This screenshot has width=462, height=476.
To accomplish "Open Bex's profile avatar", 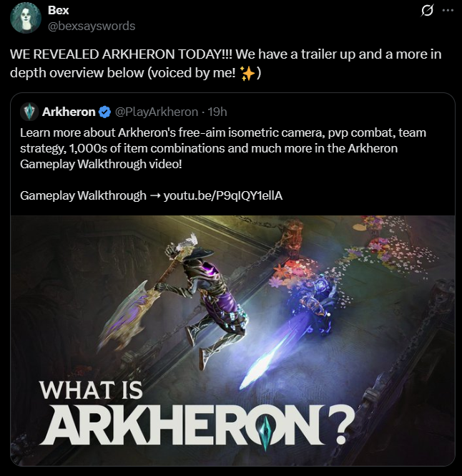I will 26,18.
